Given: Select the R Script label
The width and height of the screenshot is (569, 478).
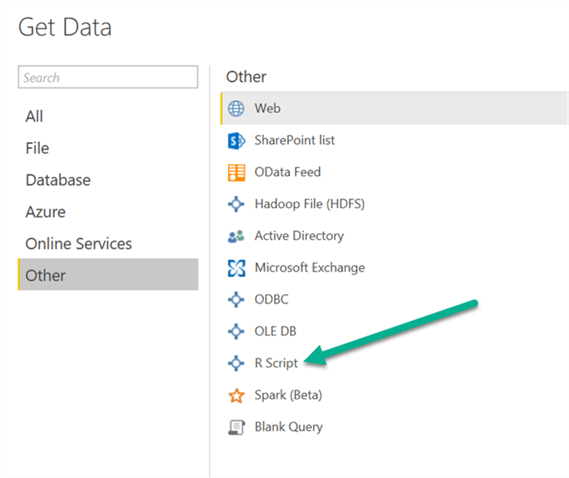Looking at the screenshot, I should (276, 363).
